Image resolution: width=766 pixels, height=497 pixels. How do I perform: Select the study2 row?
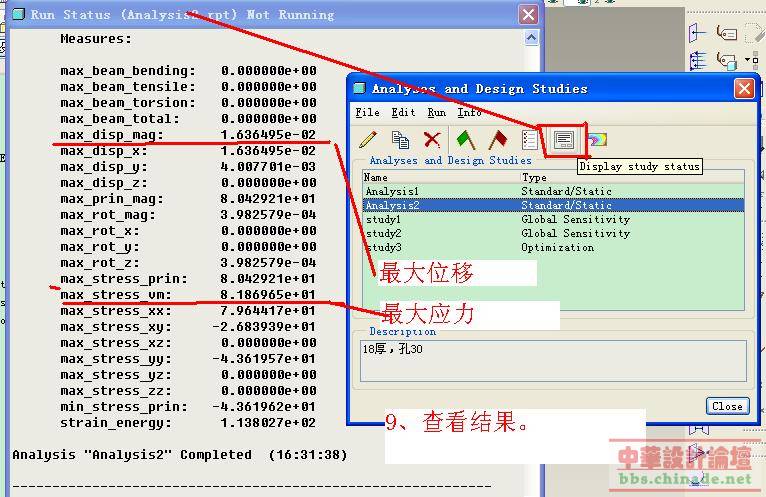pos(553,234)
